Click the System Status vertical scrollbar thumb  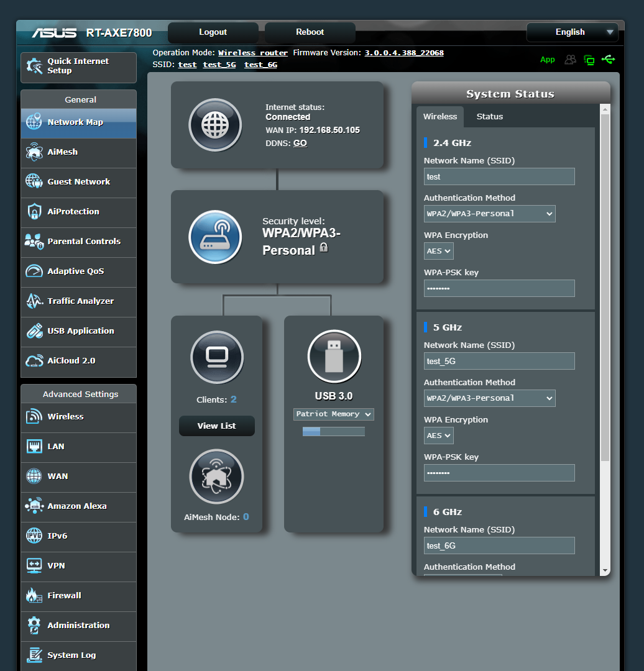[x=605, y=288]
